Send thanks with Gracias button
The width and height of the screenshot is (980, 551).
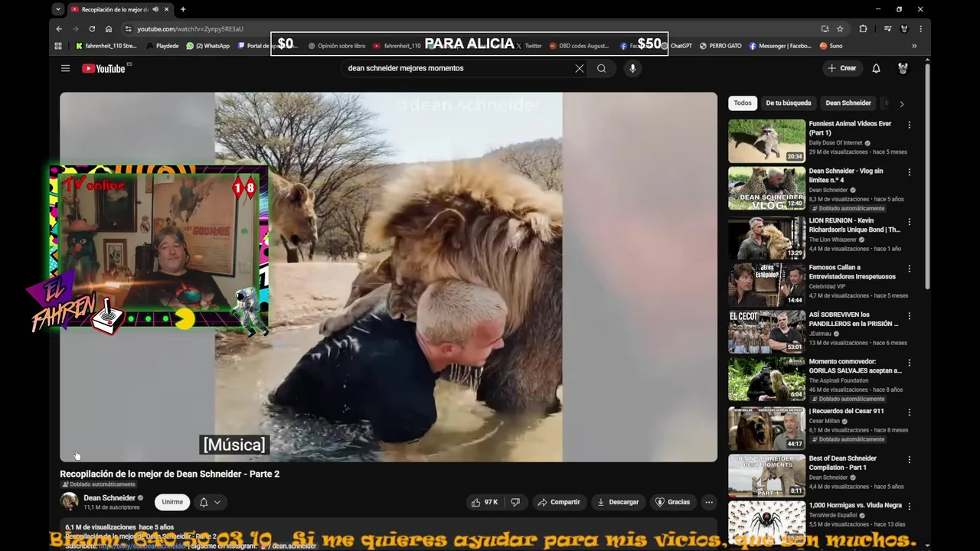tap(672, 502)
